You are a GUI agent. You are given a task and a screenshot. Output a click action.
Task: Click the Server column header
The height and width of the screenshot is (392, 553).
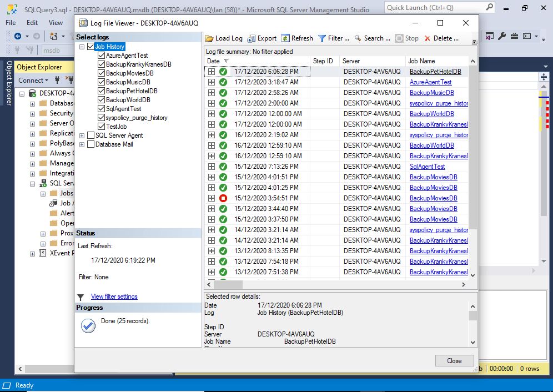pos(373,61)
